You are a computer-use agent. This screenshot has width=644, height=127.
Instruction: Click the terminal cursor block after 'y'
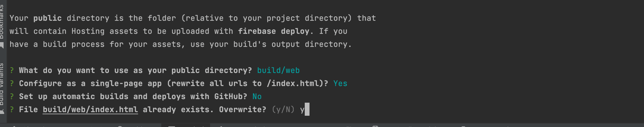point(307,109)
